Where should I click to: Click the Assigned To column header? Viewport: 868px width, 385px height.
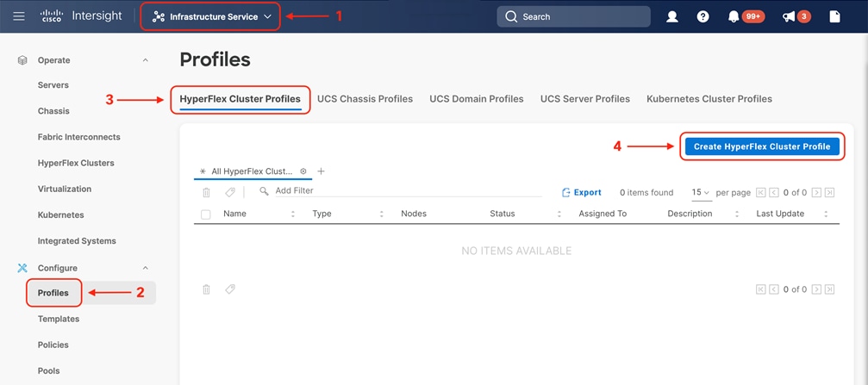[603, 214]
